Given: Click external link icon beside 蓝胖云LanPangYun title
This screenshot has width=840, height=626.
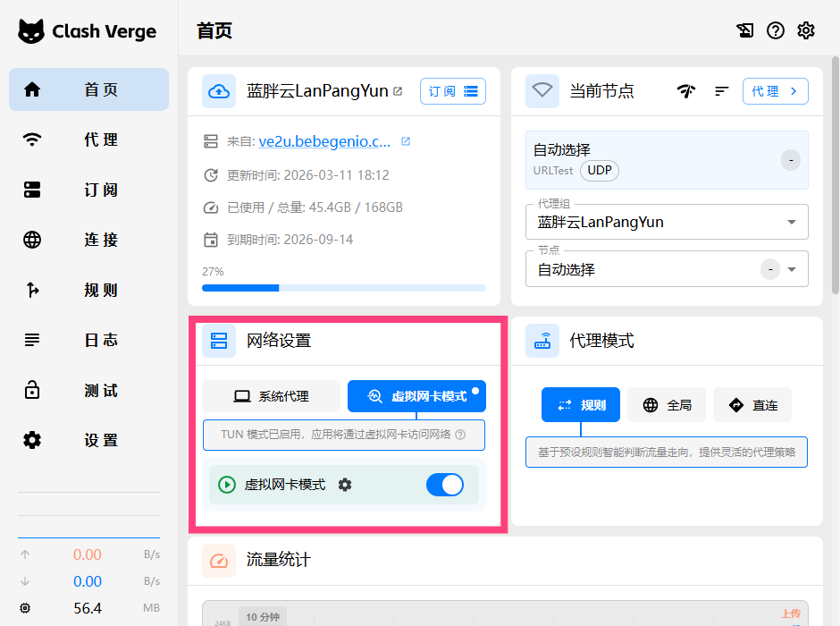Looking at the screenshot, I should coord(399,91).
